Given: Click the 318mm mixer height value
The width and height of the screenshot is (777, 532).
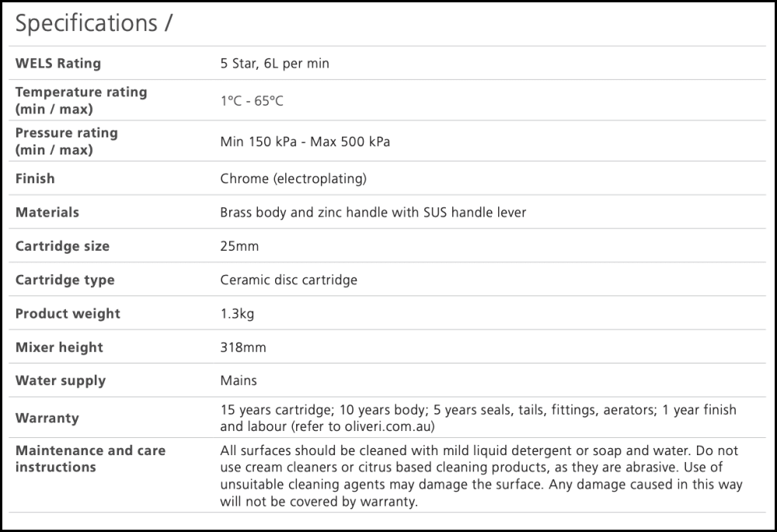Looking at the screenshot, I should [243, 347].
